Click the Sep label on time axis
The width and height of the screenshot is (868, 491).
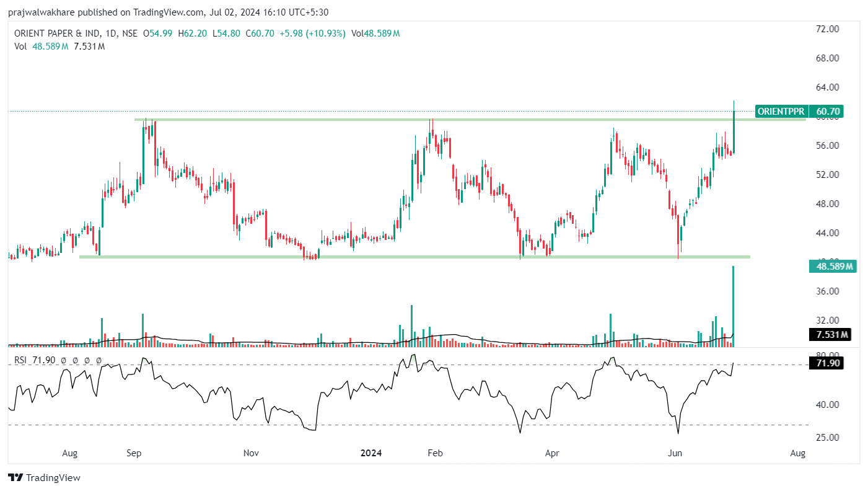click(134, 453)
